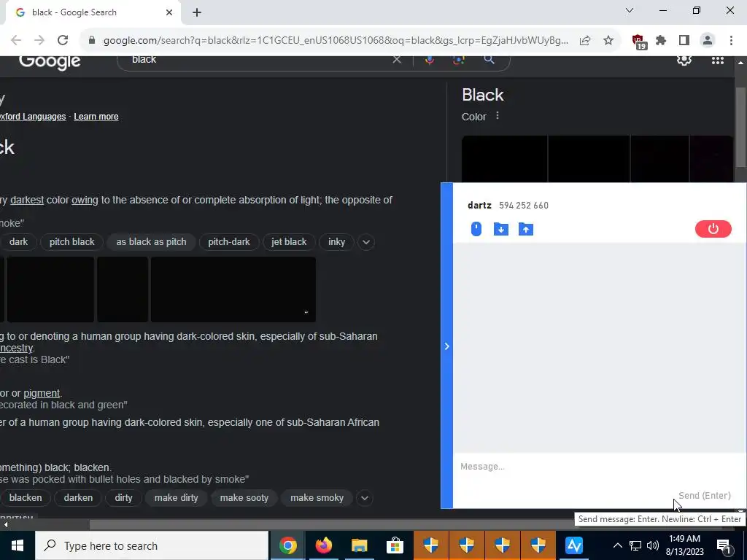Show hidden tray icons chevron
This screenshot has height=560, width=747.
click(x=617, y=545)
